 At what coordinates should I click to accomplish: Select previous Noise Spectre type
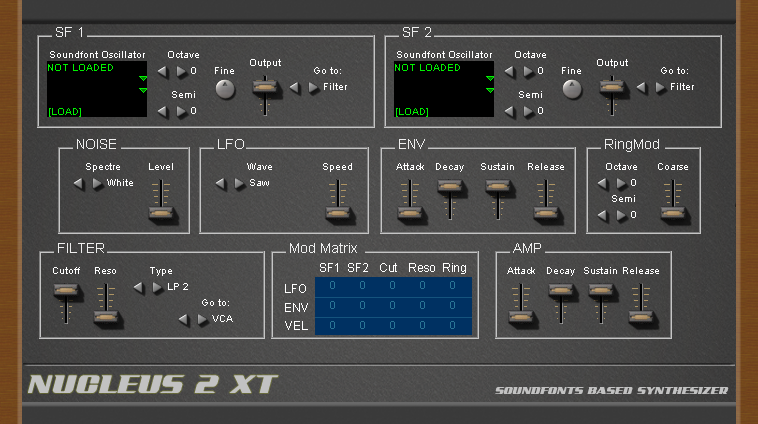[x=79, y=184]
